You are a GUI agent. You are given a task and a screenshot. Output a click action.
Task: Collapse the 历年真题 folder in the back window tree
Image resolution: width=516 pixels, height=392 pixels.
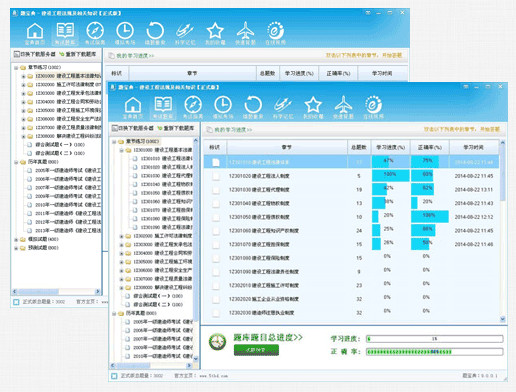tap(16, 162)
